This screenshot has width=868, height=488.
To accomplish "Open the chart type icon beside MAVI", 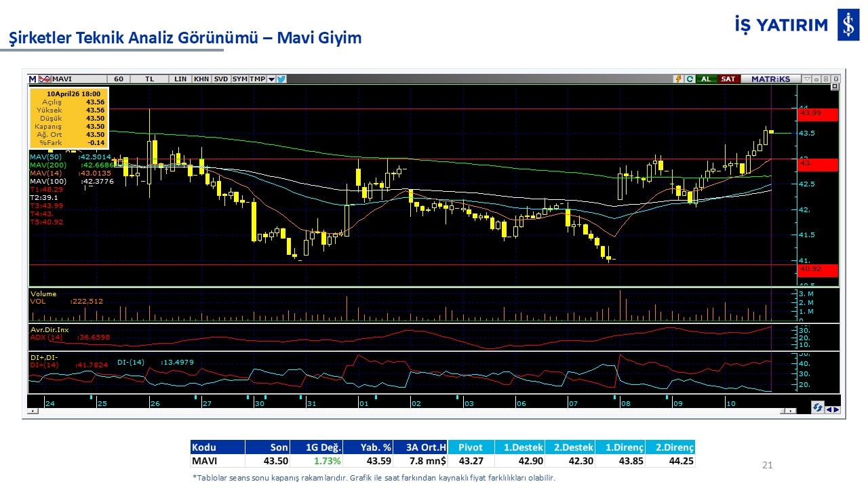I will click(45, 79).
